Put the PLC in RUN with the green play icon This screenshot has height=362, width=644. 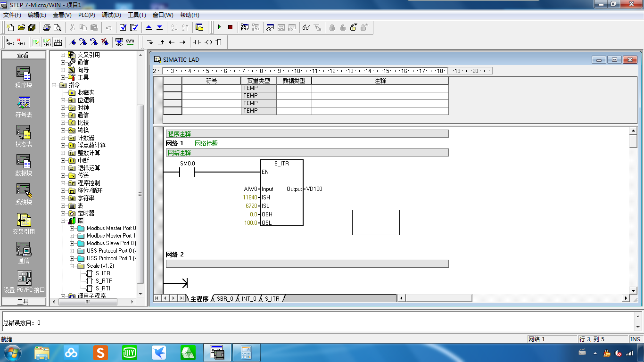coord(219,27)
